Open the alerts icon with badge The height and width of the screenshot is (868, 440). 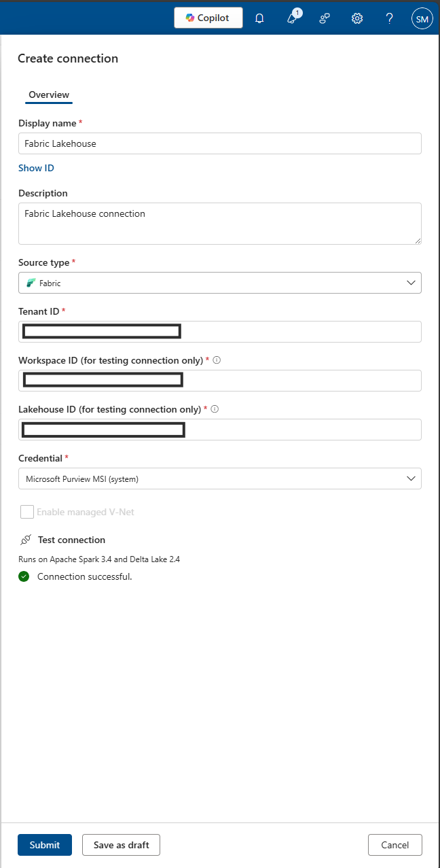tap(293, 18)
